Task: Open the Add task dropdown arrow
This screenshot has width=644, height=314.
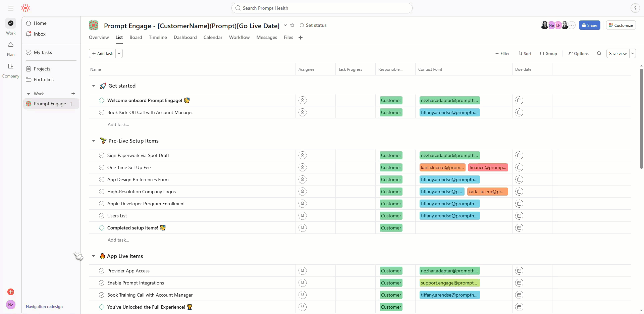Action: pos(119,53)
